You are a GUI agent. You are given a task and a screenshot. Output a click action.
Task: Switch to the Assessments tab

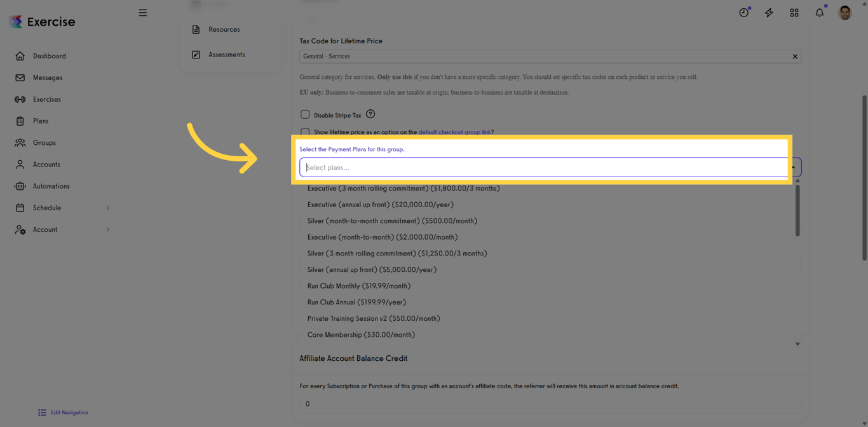point(226,55)
